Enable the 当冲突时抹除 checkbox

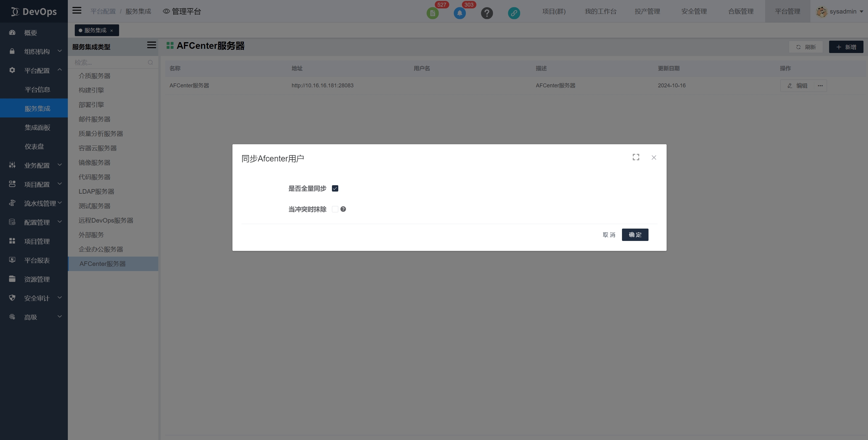335,209
